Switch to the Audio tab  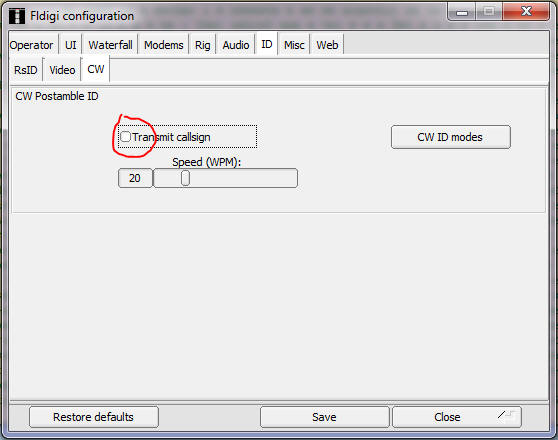236,45
